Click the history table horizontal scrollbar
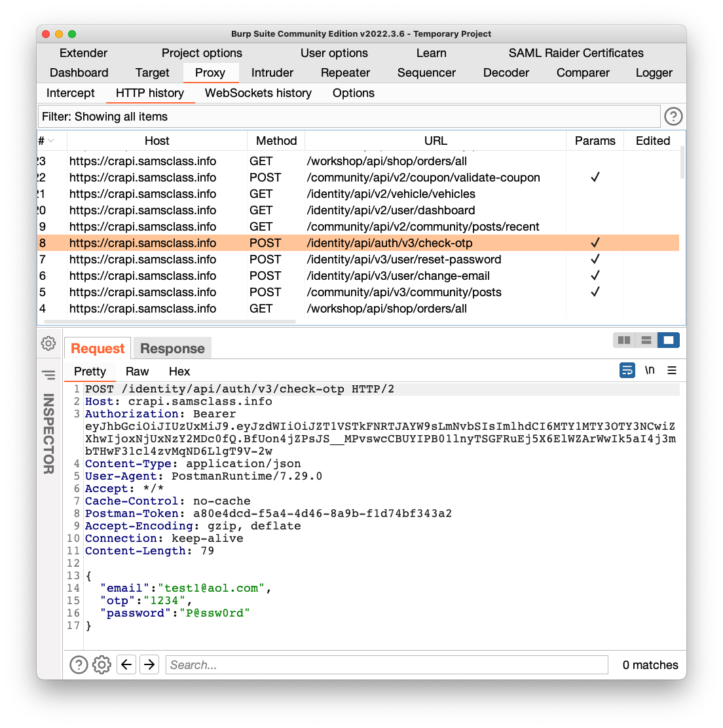The image size is (723, 728). [x=170, y=321]
